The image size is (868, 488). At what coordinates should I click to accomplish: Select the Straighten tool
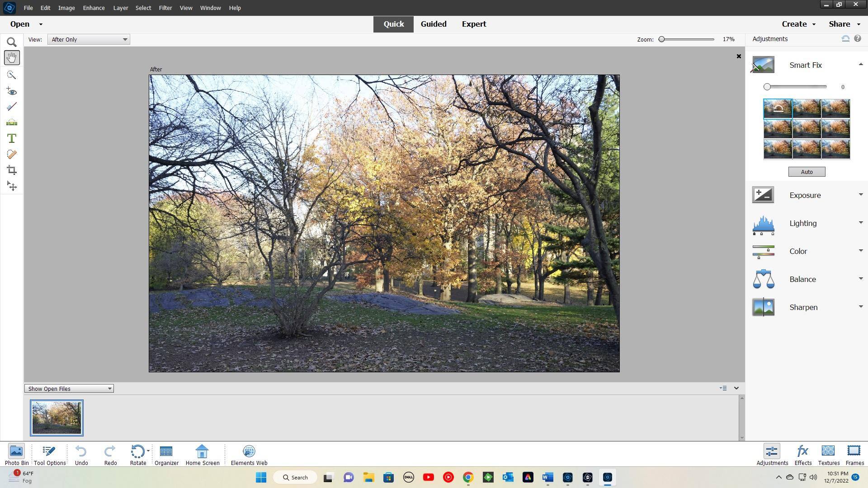(x=12, y=122)
